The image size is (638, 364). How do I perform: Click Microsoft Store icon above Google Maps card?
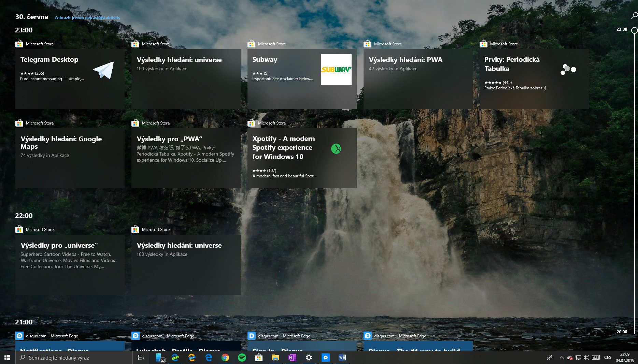tap(19, 123)
